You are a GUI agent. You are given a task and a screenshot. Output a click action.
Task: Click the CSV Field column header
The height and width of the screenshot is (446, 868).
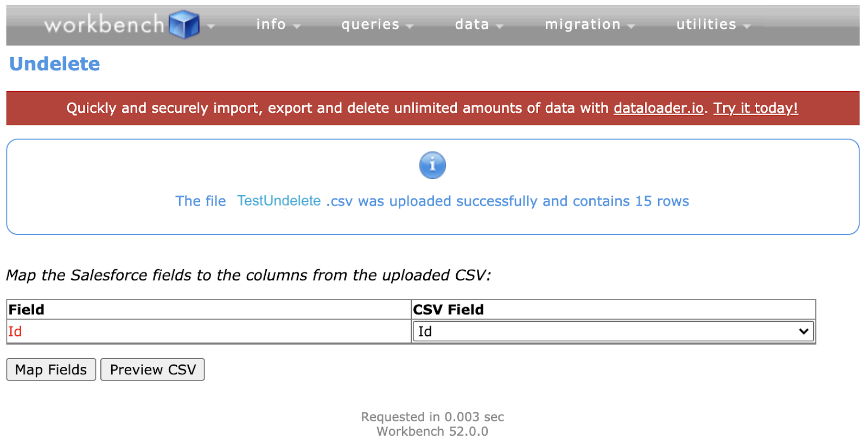click(x=448, y=310)
